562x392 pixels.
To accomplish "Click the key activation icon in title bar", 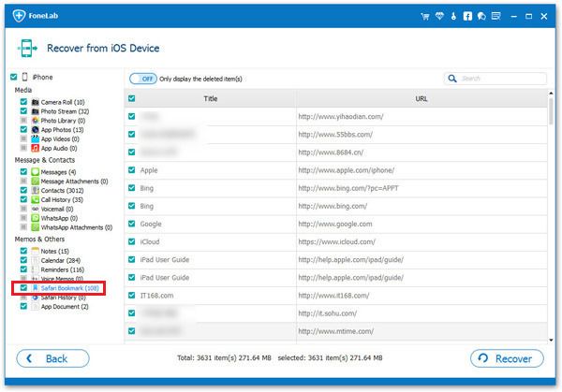I will pos(453,16).
